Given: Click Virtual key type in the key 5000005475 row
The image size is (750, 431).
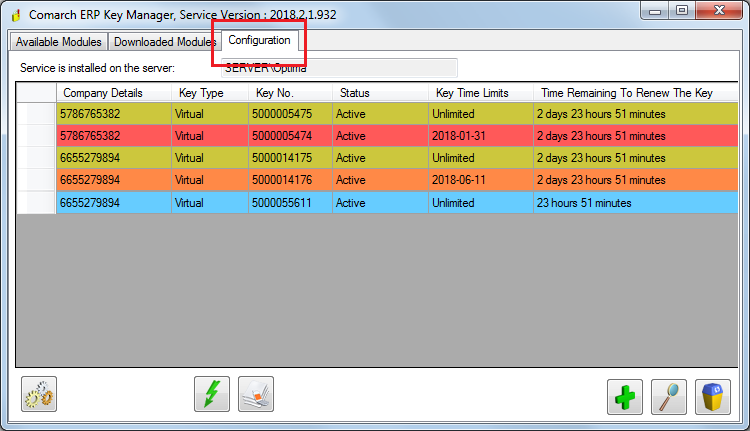Looking at the screenshot, I should coord(210,114).
